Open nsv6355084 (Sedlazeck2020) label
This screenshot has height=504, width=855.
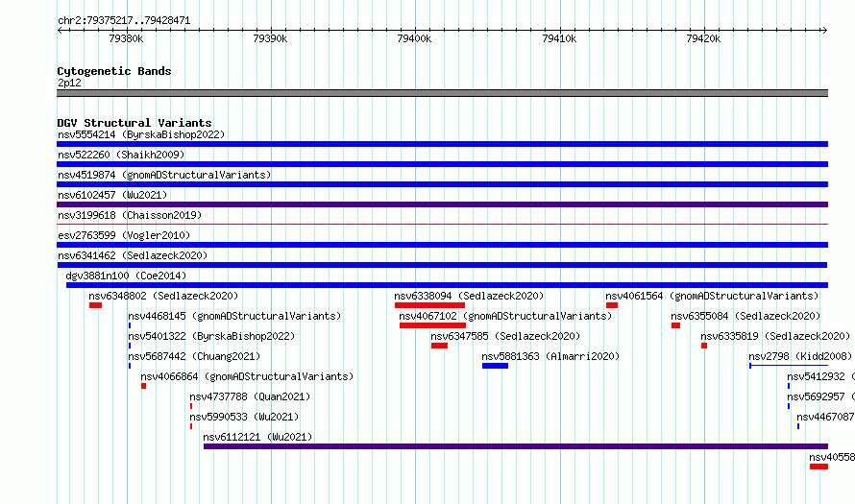tap(745, 316)
